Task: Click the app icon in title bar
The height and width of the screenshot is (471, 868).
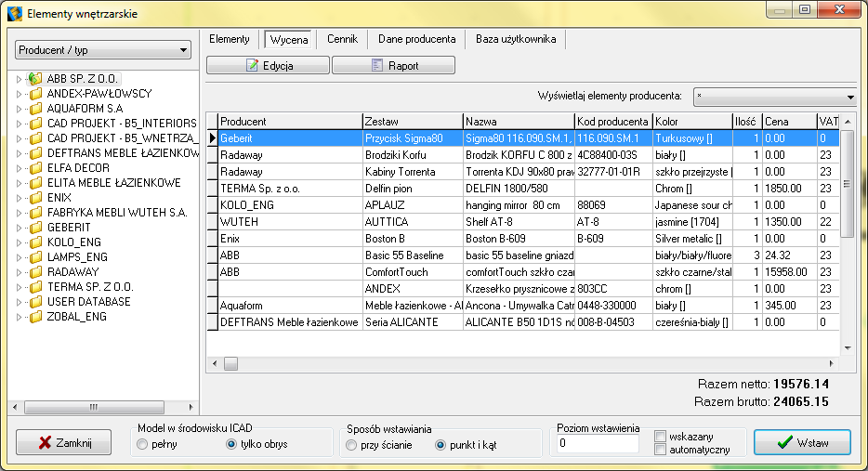Action: (15, 13)
